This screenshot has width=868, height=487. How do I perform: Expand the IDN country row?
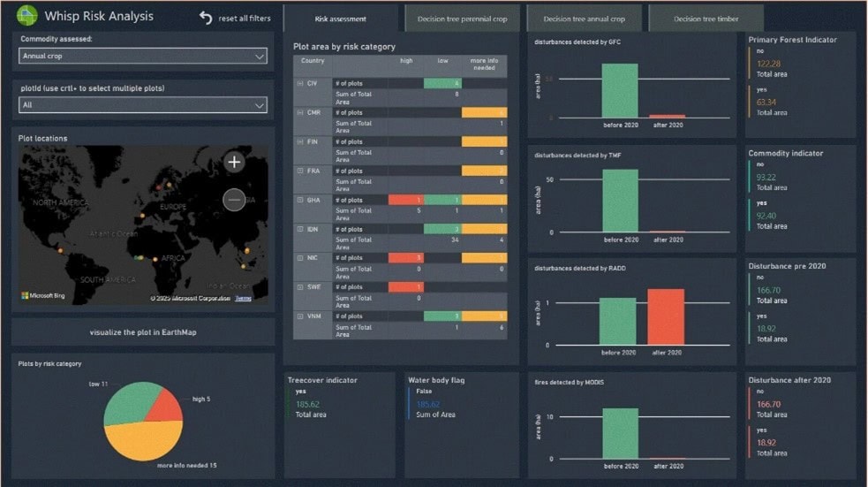click(x=301, y=230)
